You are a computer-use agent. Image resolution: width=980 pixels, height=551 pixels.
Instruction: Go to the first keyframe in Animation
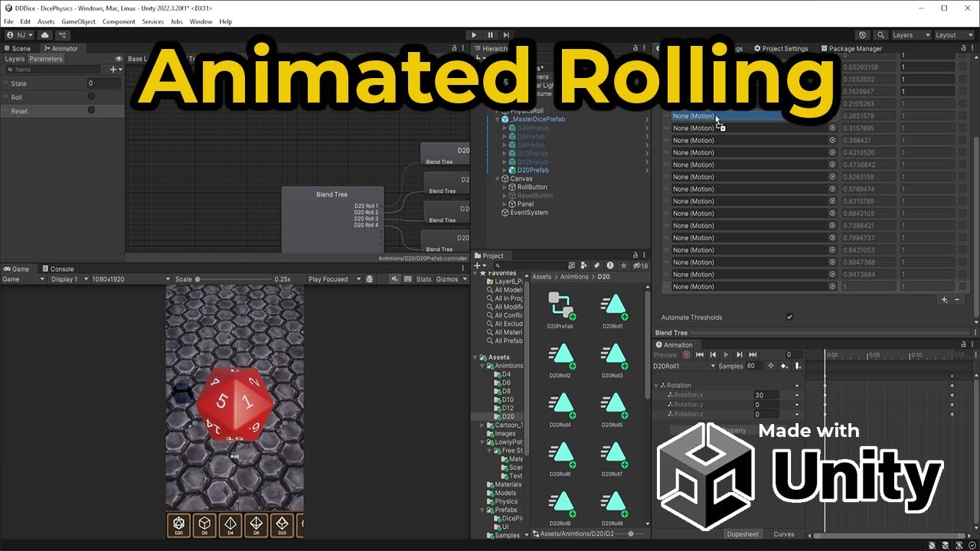tap(700, 354)
